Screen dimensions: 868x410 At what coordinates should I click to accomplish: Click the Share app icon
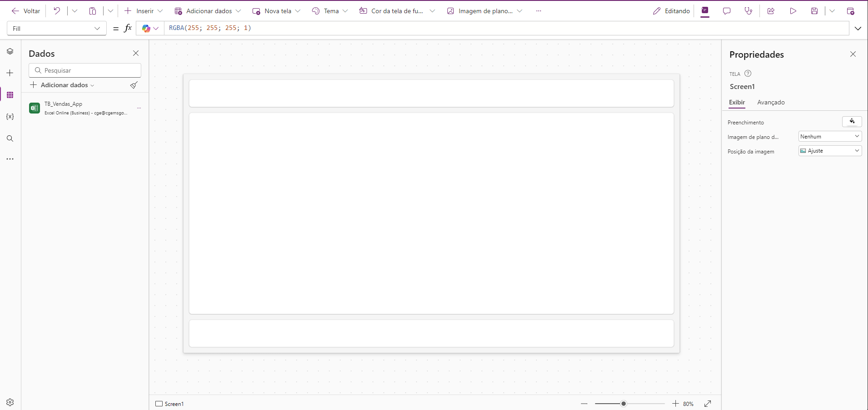pos(771,11)
